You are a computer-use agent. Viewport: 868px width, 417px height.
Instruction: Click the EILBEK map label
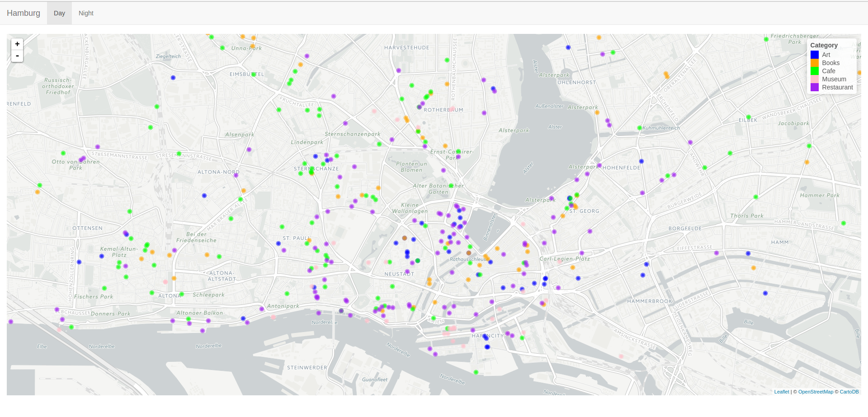748,120
